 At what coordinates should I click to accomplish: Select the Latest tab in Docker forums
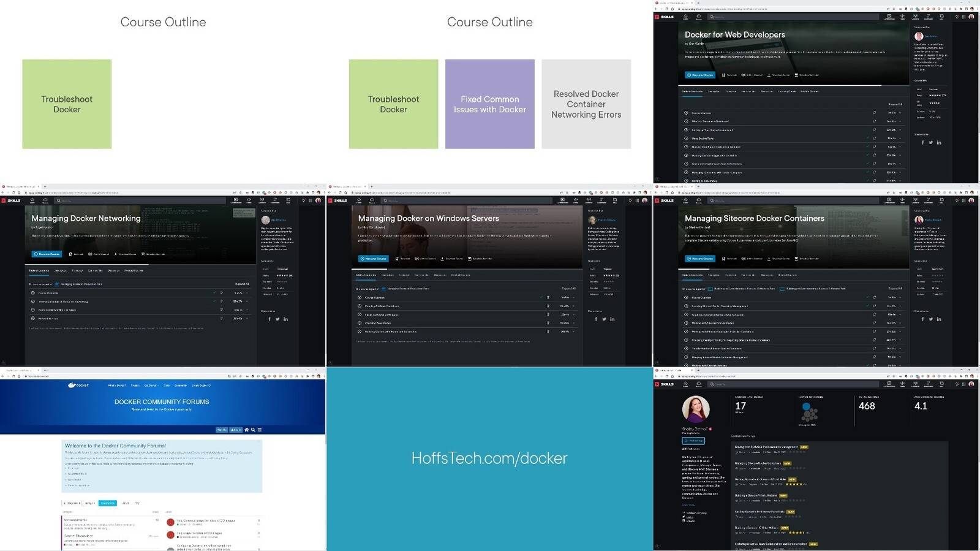(x=126, y=503)
